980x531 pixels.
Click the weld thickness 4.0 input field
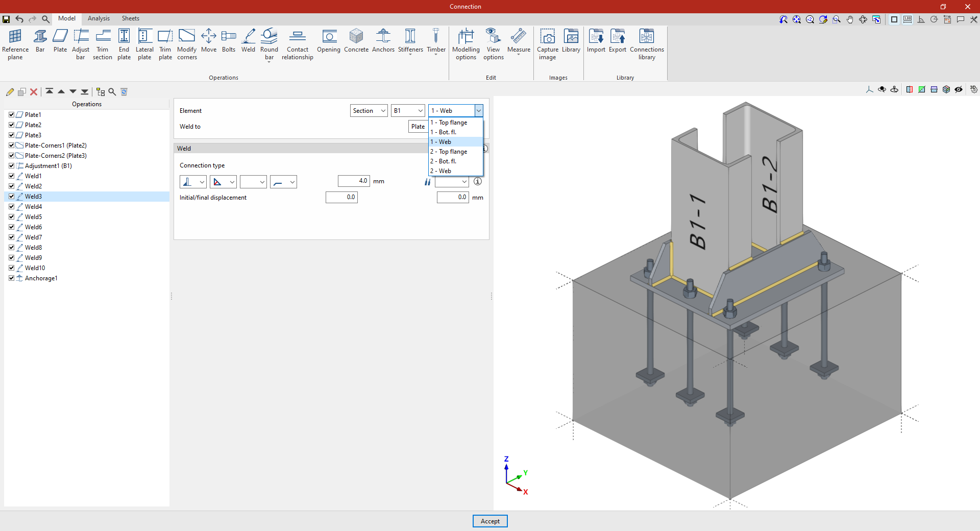point(354,181)
